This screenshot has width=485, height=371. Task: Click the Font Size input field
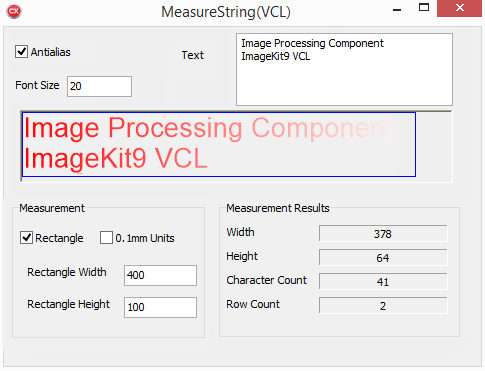pyautogui.click(x=99, y=86)
